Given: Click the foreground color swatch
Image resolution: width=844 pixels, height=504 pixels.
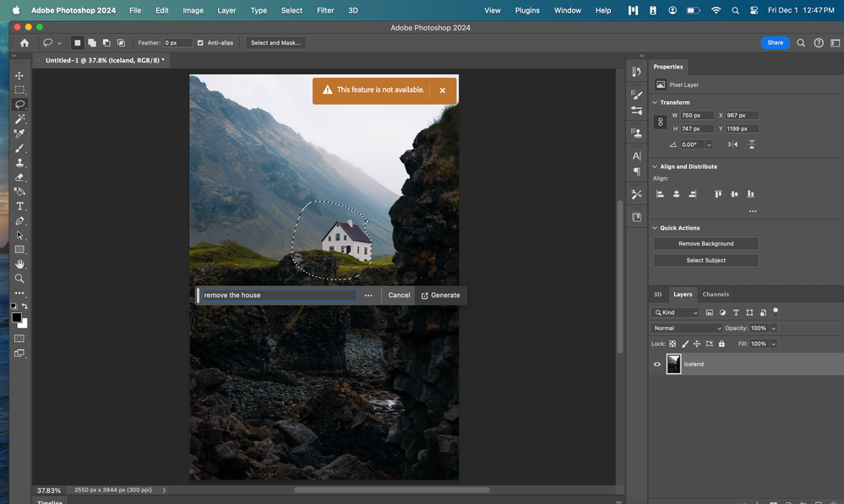Looking at the screenshot, I should point(17,318).
